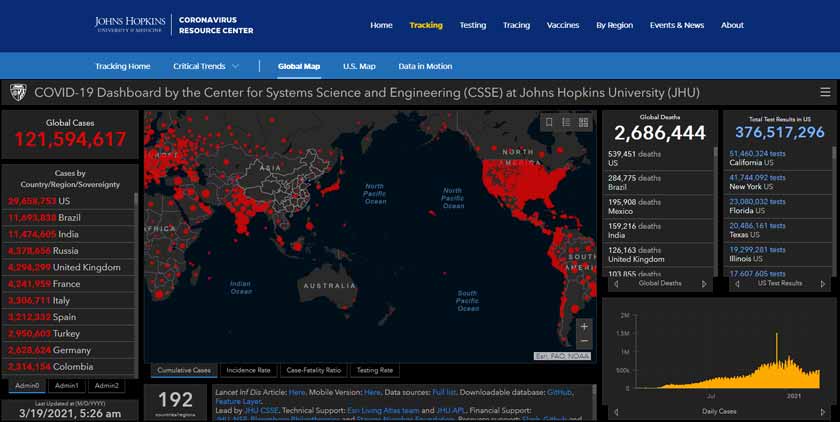The image size is (840, 422).
Task: Open the Vaccines nav item
Action: 562,25
